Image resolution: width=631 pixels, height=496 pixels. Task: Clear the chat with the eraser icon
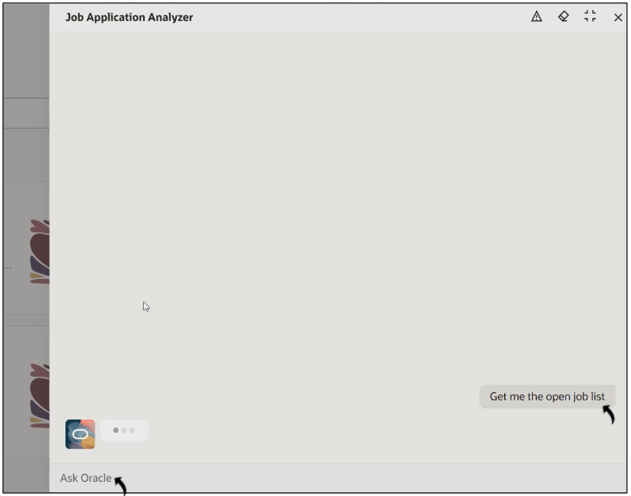coord(564,17)
